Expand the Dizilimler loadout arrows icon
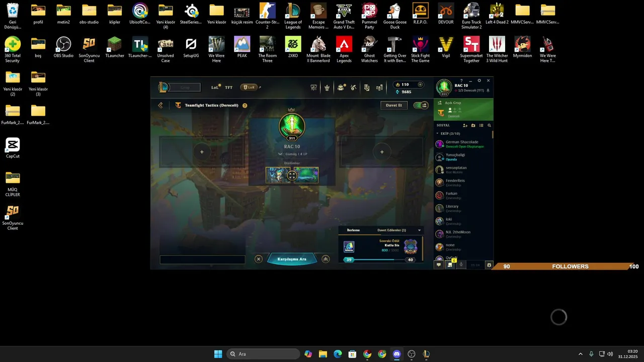 click(292, 175)
